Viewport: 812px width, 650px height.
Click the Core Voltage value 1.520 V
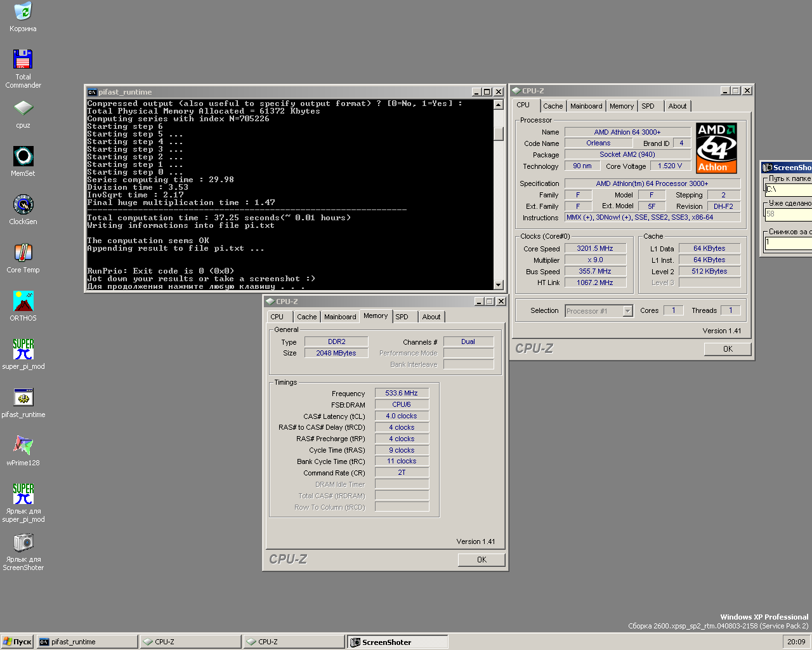point(670,166)
